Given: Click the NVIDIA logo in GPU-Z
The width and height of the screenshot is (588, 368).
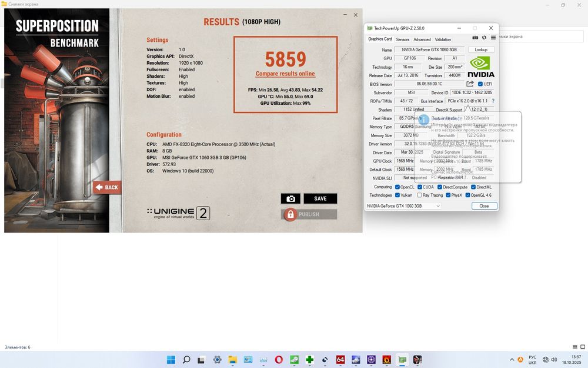Looking at the screenshot, I should tap(481, 67).
